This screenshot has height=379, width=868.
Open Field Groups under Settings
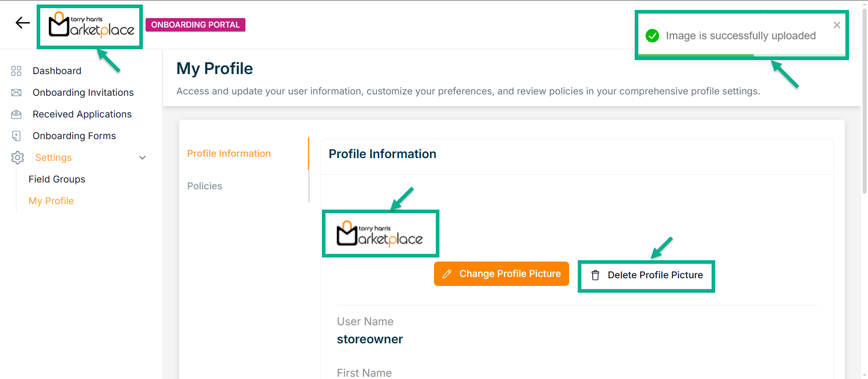pyautogui.click(x=57, y=179)
